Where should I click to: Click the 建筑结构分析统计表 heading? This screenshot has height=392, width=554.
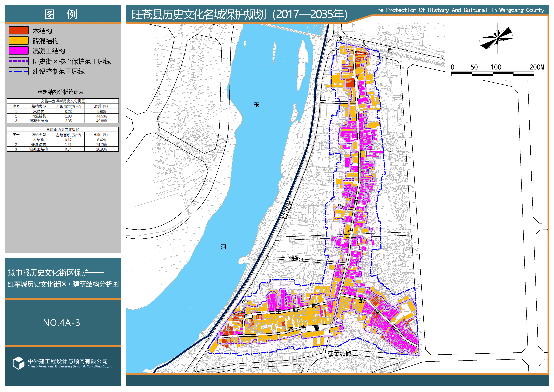tap(61, 92)
